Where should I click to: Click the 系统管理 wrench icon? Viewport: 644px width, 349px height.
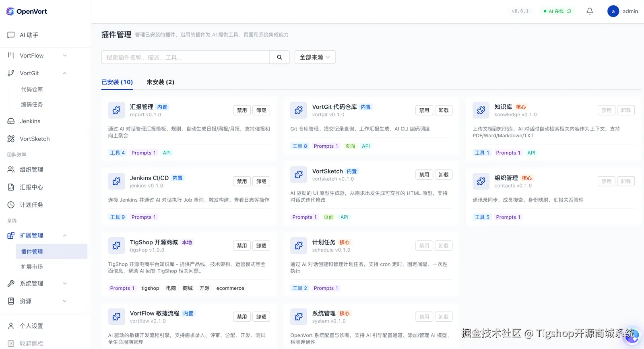pyautogui.click(x=11, y=283)
